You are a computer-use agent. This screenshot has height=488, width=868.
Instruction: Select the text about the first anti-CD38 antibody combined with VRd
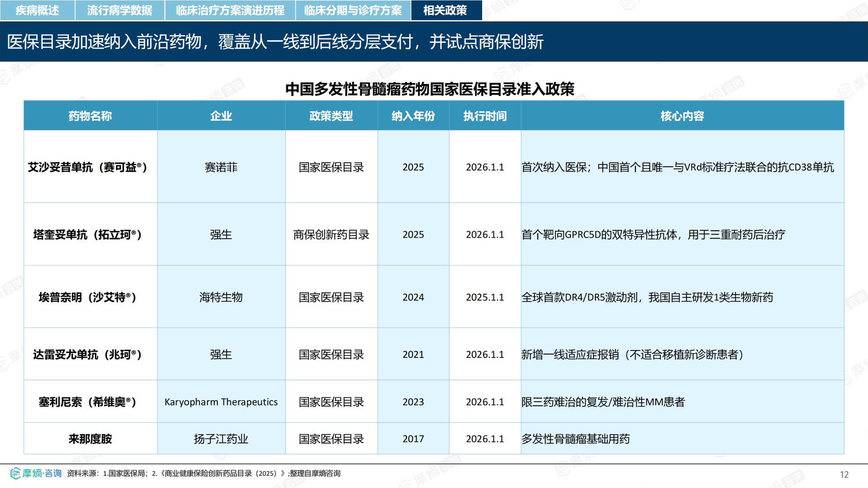tap(678, 167)
